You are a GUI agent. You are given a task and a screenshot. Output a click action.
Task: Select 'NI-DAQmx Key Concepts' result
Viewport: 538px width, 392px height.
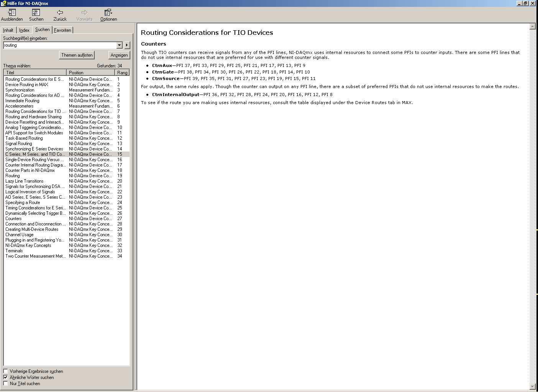tap(67, 245)
